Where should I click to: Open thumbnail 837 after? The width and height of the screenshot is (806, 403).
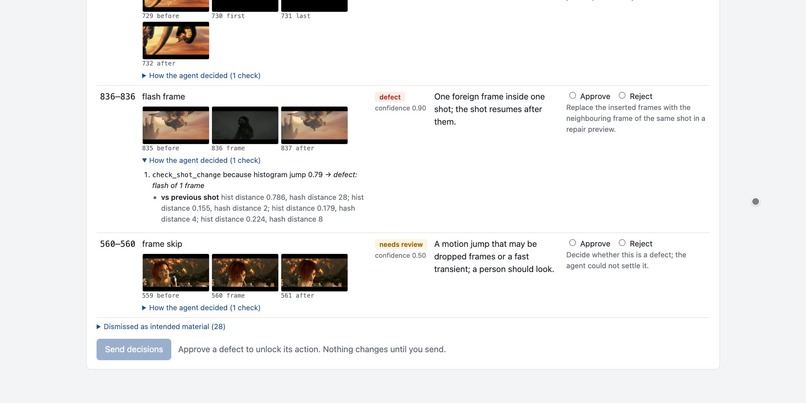(314, 125)
